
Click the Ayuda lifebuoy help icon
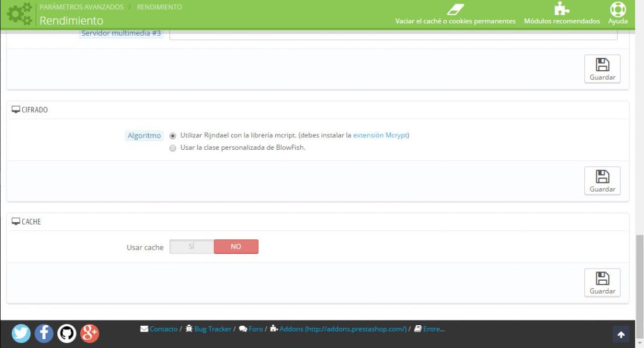coord(618,9)
